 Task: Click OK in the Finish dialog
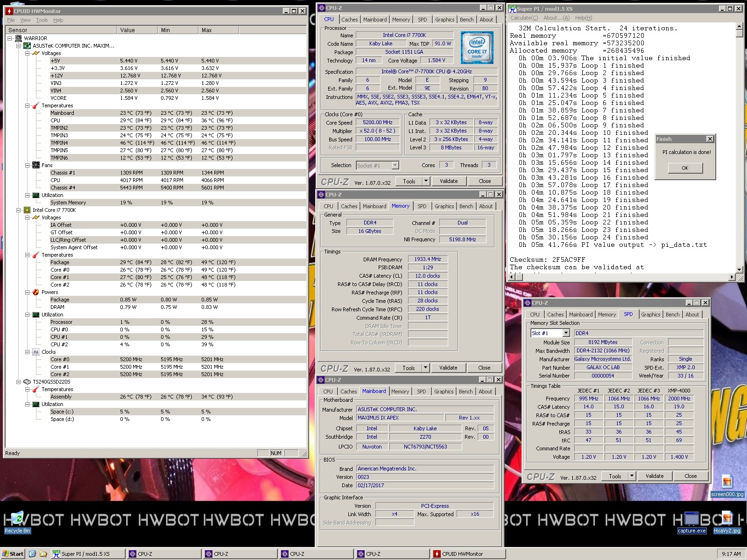coord(685,168)
